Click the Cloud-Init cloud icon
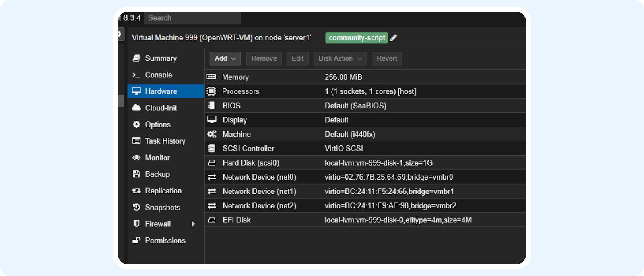644x276 pixels. coord(136,108)
